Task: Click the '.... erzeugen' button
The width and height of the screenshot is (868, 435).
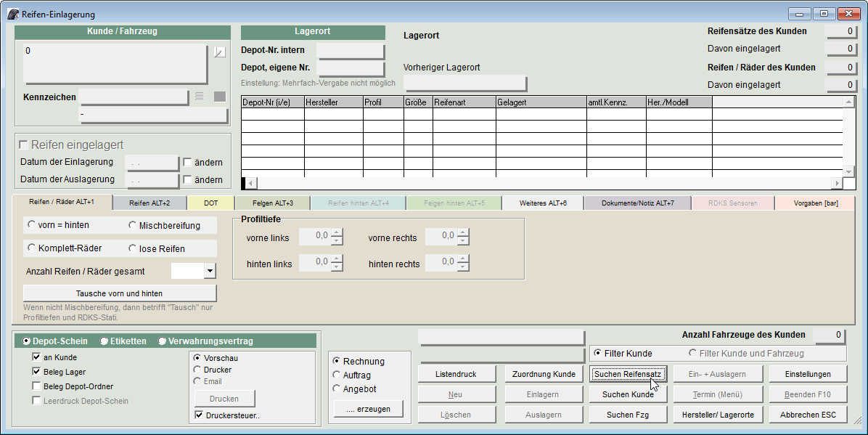Action: tap(368, 409)
